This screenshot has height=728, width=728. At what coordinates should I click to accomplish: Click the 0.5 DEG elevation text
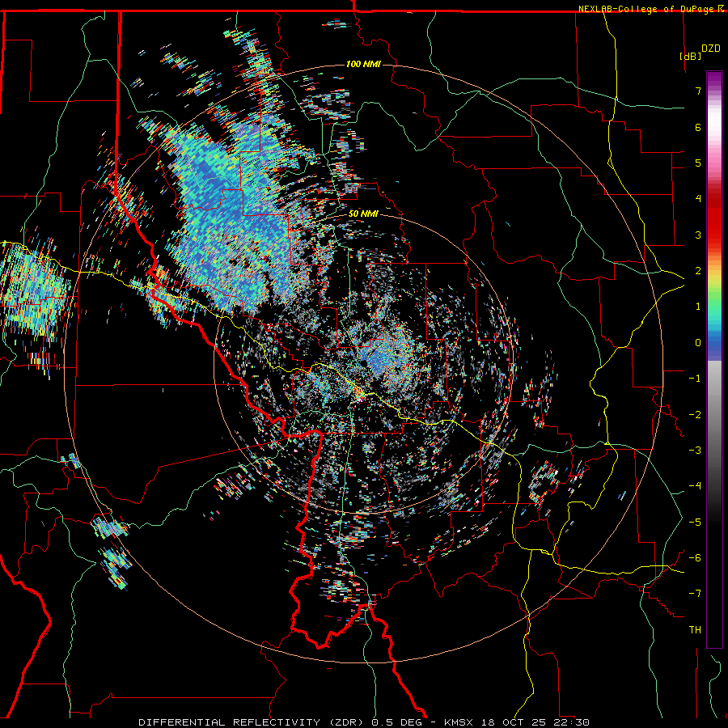(x=396, y=722)
